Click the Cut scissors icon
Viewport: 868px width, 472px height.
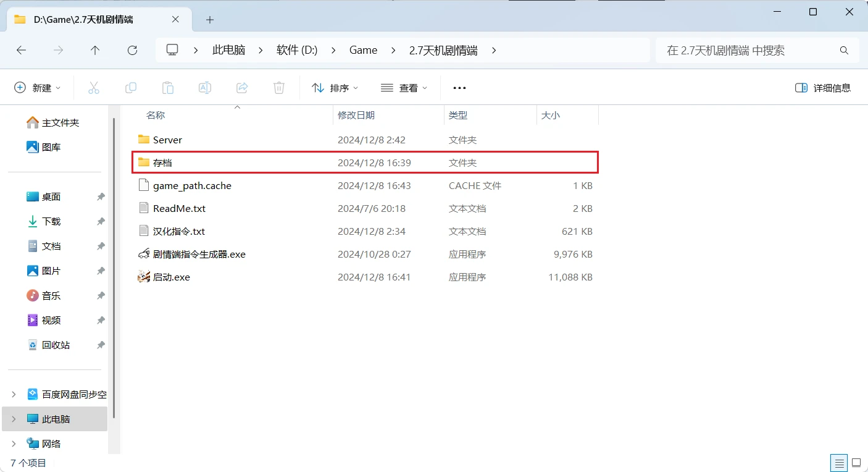(x=94, y=88)
